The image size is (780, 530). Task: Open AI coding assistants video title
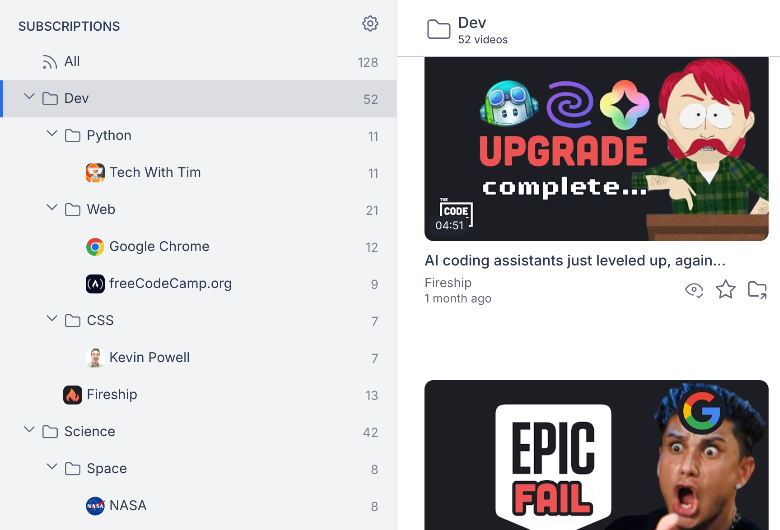pos(575,261)
